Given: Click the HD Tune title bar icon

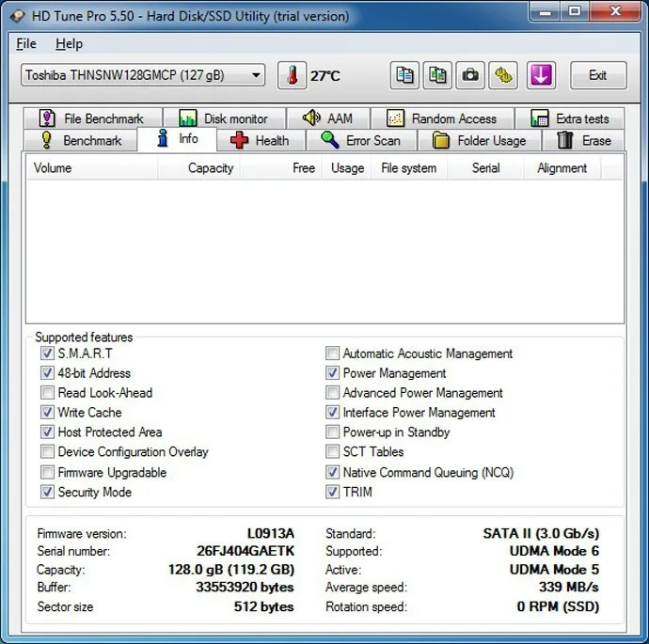Looking at the screenshot, I should point(18,16).
